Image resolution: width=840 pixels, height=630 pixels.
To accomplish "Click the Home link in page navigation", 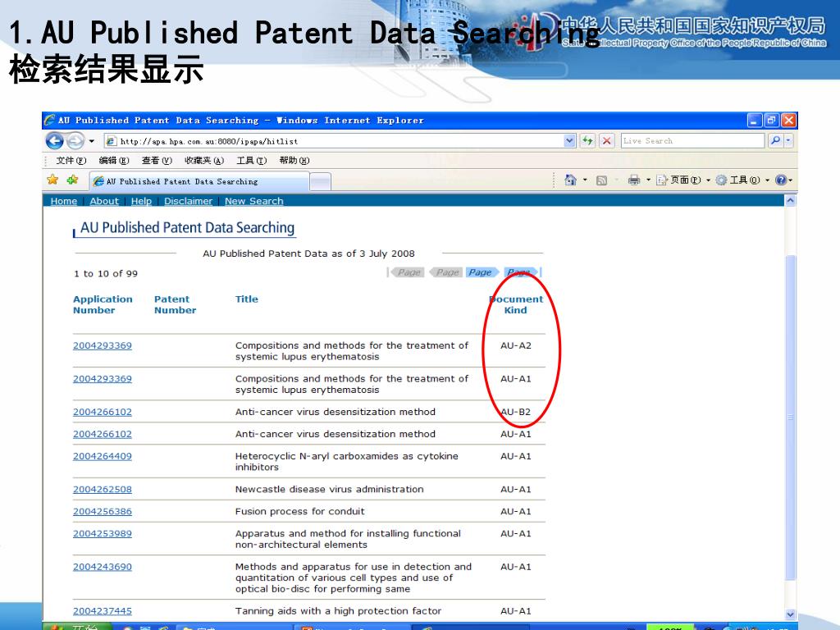I will pyautogui.click(x=64, y=201).
